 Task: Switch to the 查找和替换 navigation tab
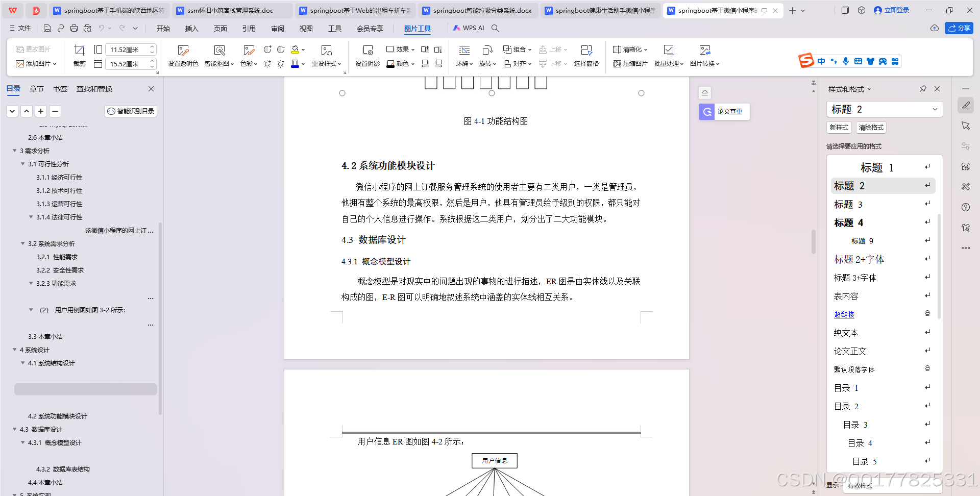[x=94, y=88]
